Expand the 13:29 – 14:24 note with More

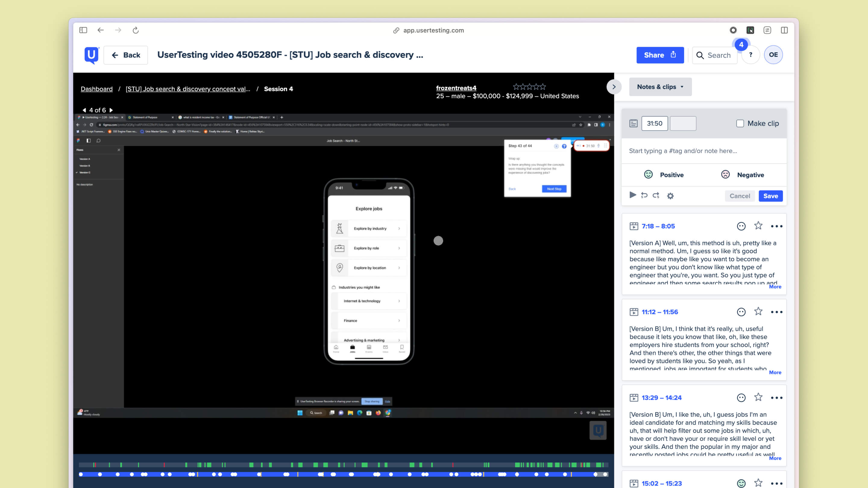(775, 458)
